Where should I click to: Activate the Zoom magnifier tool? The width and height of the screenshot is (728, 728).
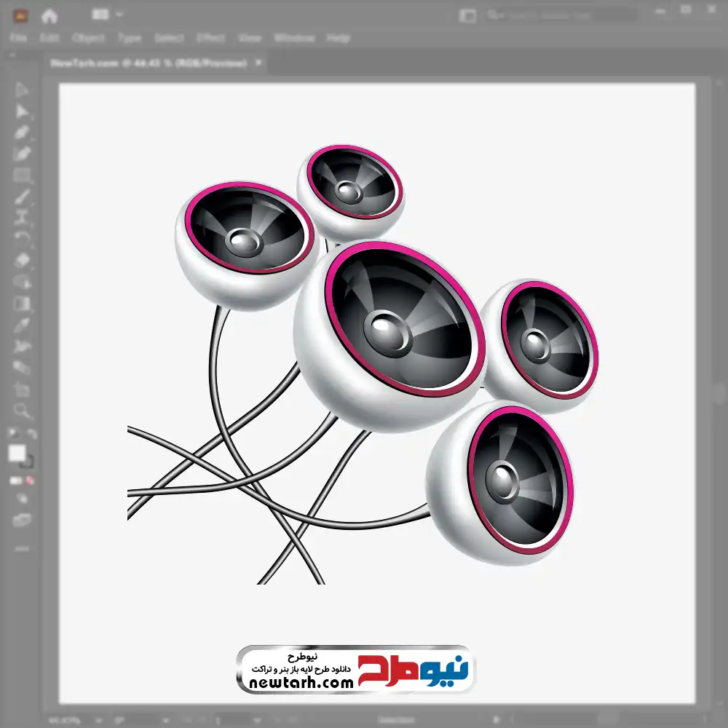coord(22,411)
